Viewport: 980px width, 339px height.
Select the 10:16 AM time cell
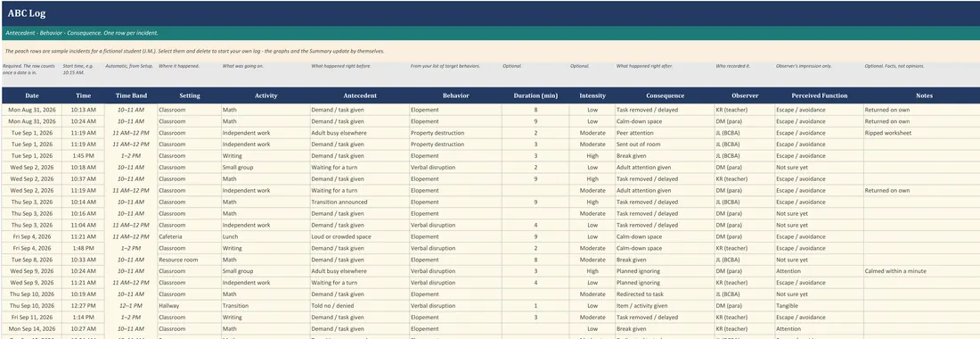click(x=83, y=213)
